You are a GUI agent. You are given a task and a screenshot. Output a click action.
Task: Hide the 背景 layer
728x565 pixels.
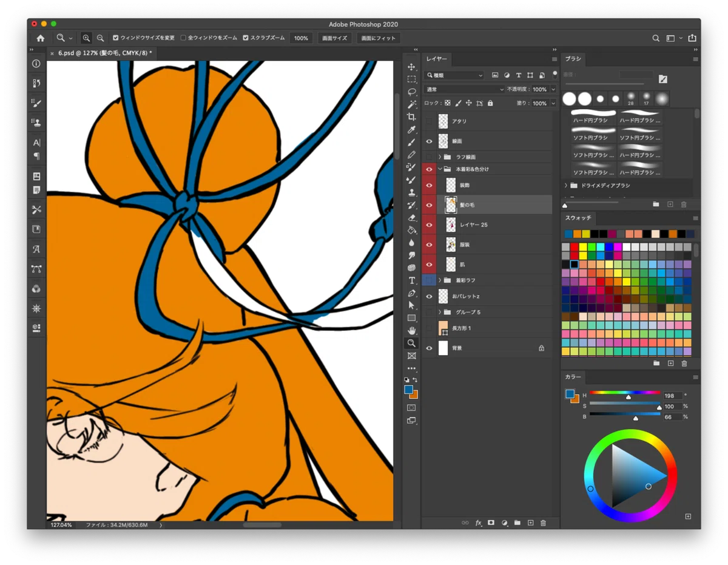(429, 348)
